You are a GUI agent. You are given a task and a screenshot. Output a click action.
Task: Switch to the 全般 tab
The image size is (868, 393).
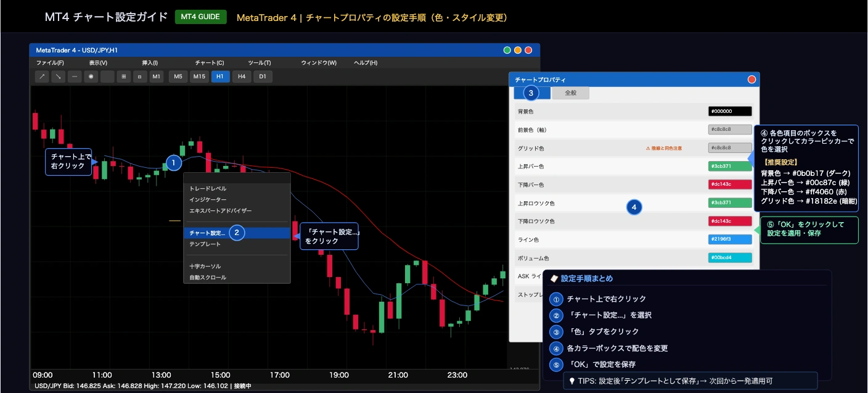coord(570,93)
